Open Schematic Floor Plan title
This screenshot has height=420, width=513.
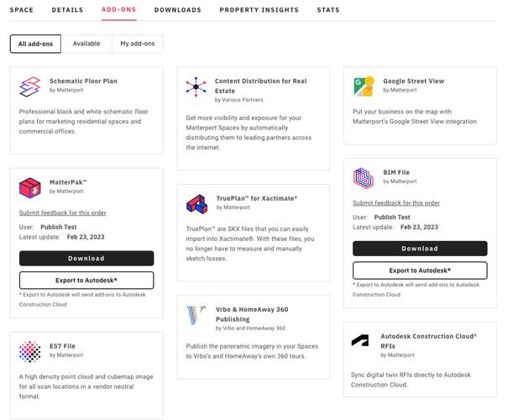(x=83, y=81)
